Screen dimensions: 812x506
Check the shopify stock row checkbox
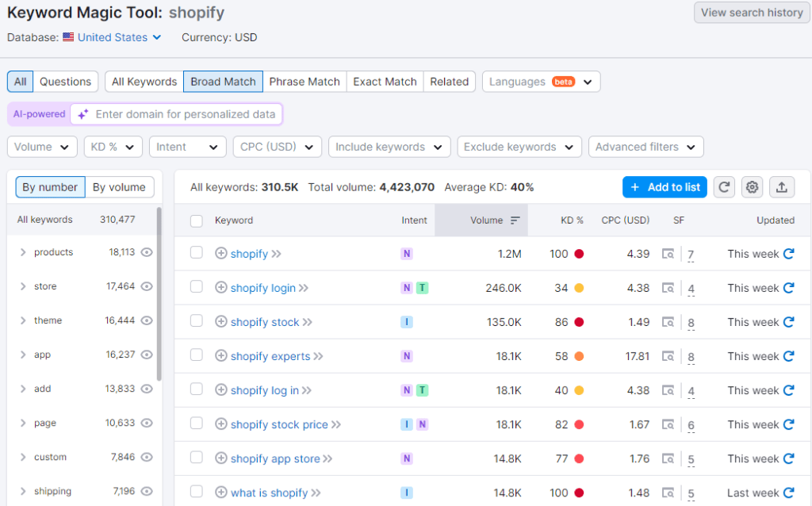point(197,321)
